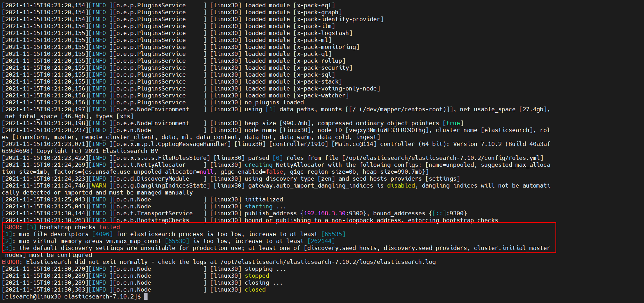Click the bound address port ':9300}' after '[::]'
The image size is (644, 303).
click(457, 213)
